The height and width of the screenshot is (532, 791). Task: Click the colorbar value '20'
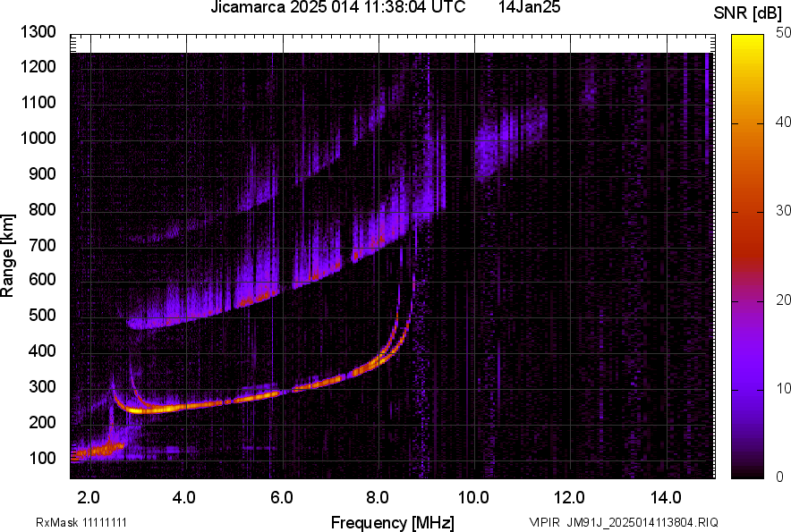[784, 300]
